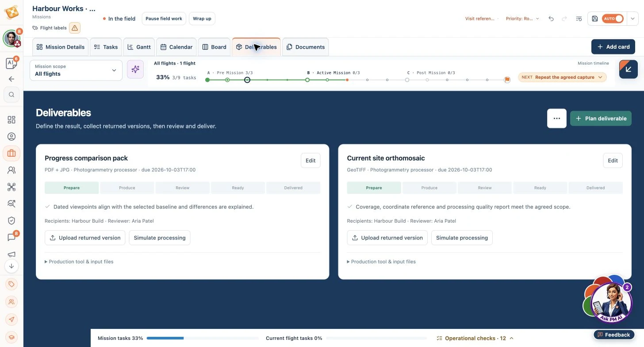Click the Plan deliverable button
Viewport: 644px width, 347px height.
tap(601, 119)
